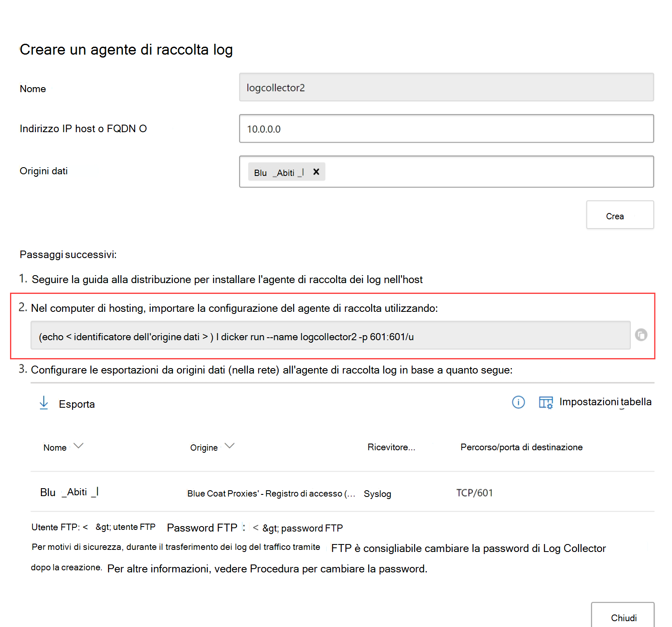Sort by Origine column chevron

(x=229, y=446)
